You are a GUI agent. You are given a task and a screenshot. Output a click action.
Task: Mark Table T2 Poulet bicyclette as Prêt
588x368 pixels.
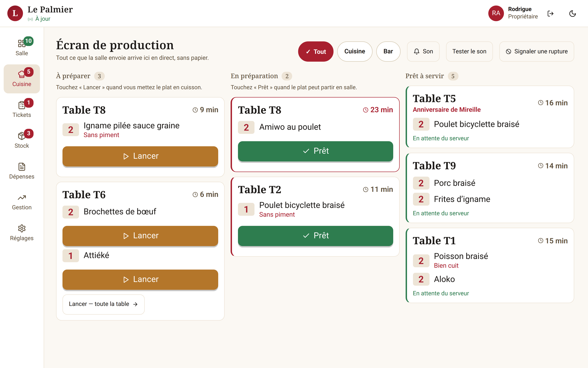click(315, 236)
